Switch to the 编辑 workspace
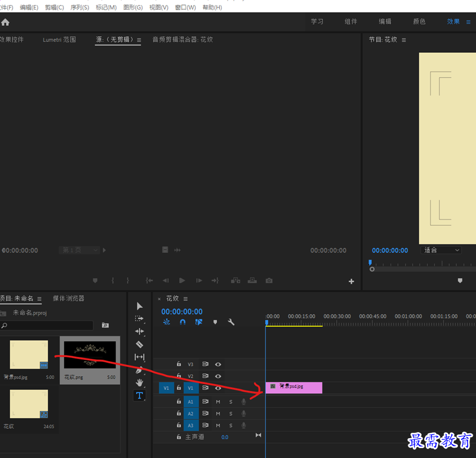 (385, 21)
